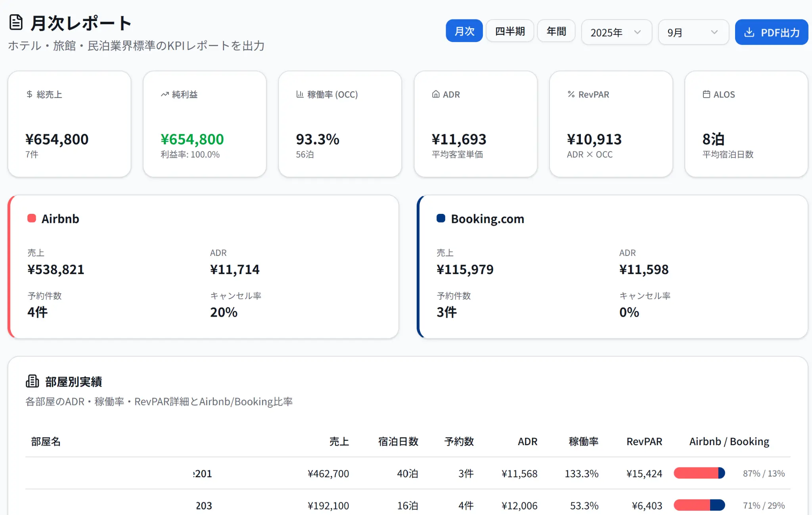The width and height of the screenshot is (812, 515).
Task: Click the dollar icon on 総売上 card
Action: tap(29, 94)
